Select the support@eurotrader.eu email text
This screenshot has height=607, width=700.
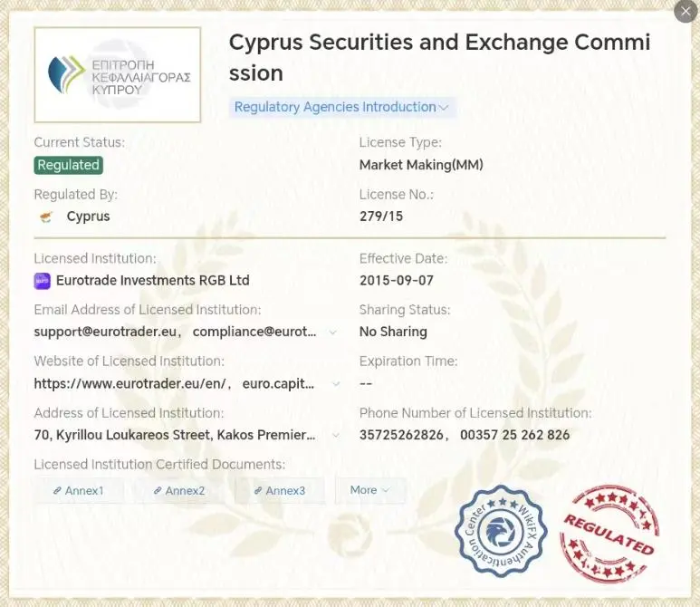click(105, 332)
